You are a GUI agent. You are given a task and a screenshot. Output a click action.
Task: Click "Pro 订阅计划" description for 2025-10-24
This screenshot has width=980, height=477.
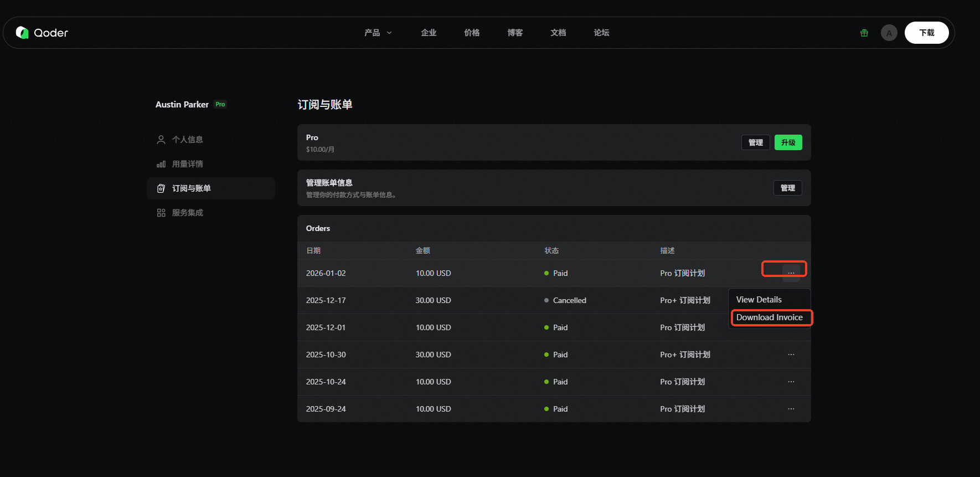683,382
